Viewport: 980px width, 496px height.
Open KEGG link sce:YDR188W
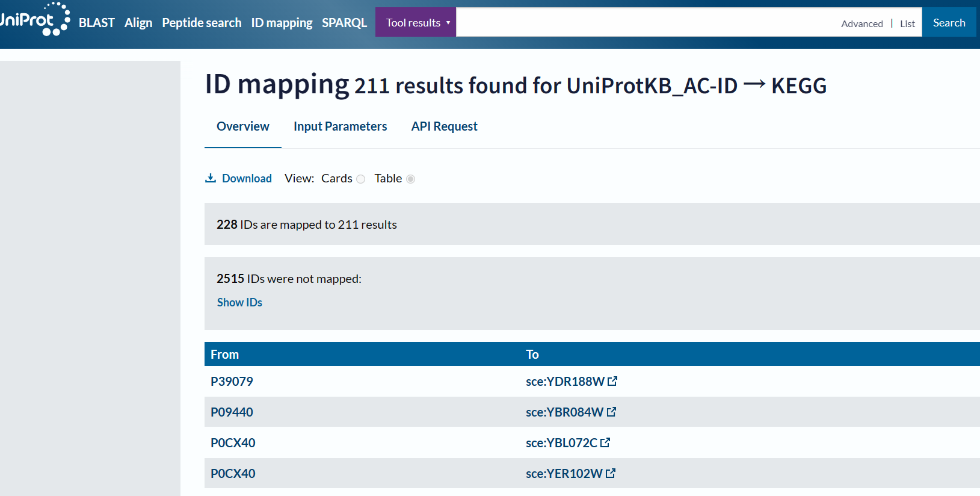pyautogui.click(x=565, y=381)
